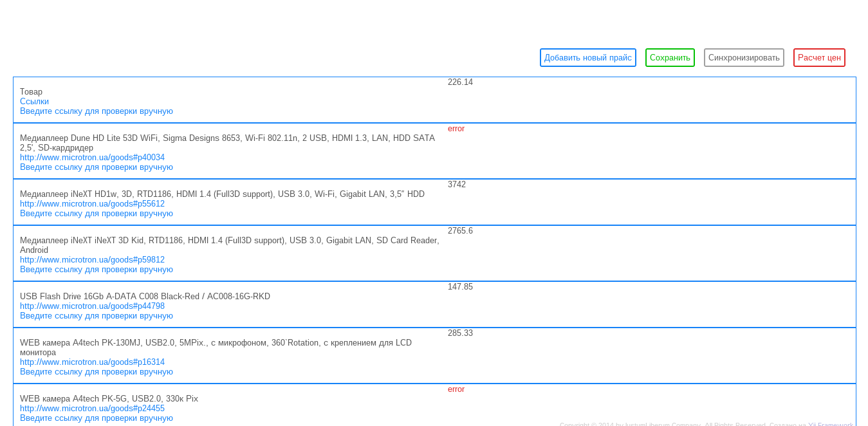868x426 pixels.
Task: Select 'Медиаплеер iNeXT HD1w' product text
Action: pos(222,194)
